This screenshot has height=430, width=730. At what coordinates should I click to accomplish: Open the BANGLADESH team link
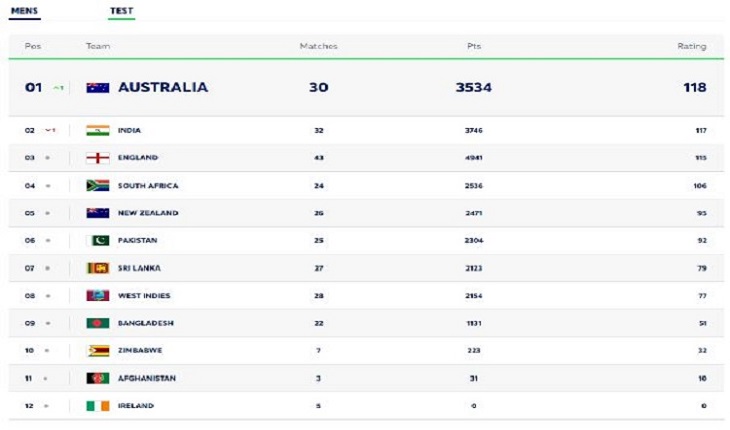tap(146, 323)
